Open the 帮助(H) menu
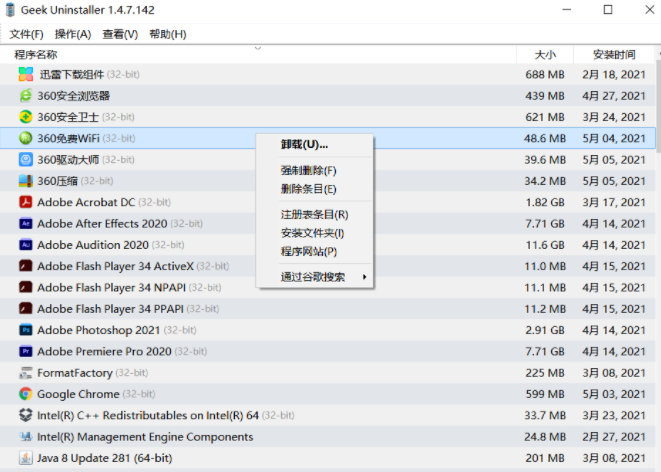Image resolution: width=661 pixels, height=472 pixels. pyautogui.click(x=168, y=34)
